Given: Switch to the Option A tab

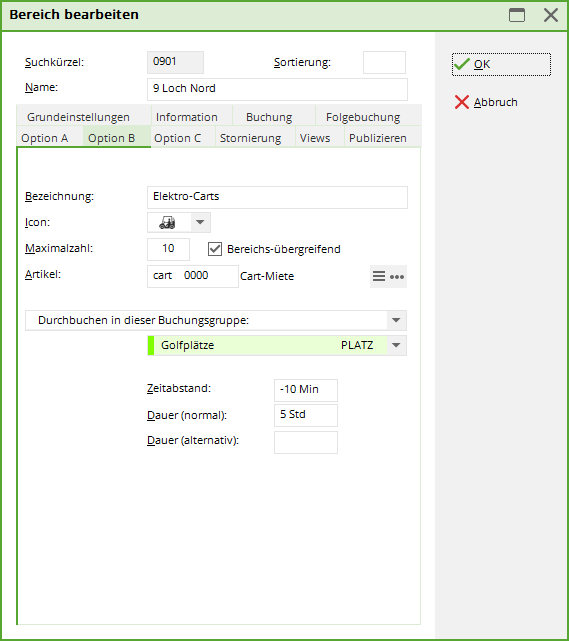Looking at the screenshot, I should [x=45, y=138].
